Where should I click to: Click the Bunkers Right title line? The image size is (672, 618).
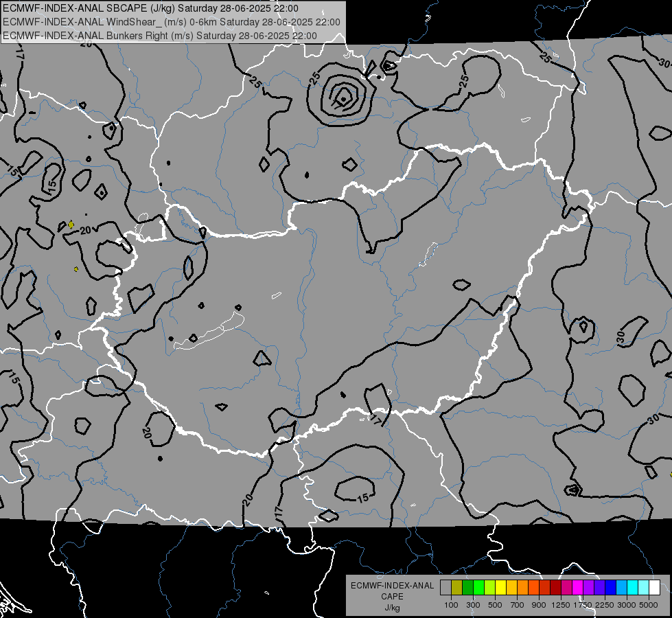tap(159, 36)
